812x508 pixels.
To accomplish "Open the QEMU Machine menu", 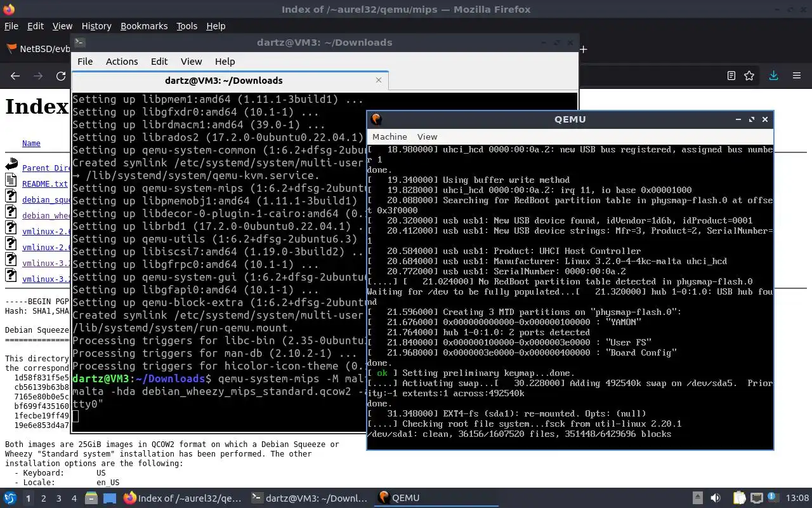I will (x=390, y=137).
